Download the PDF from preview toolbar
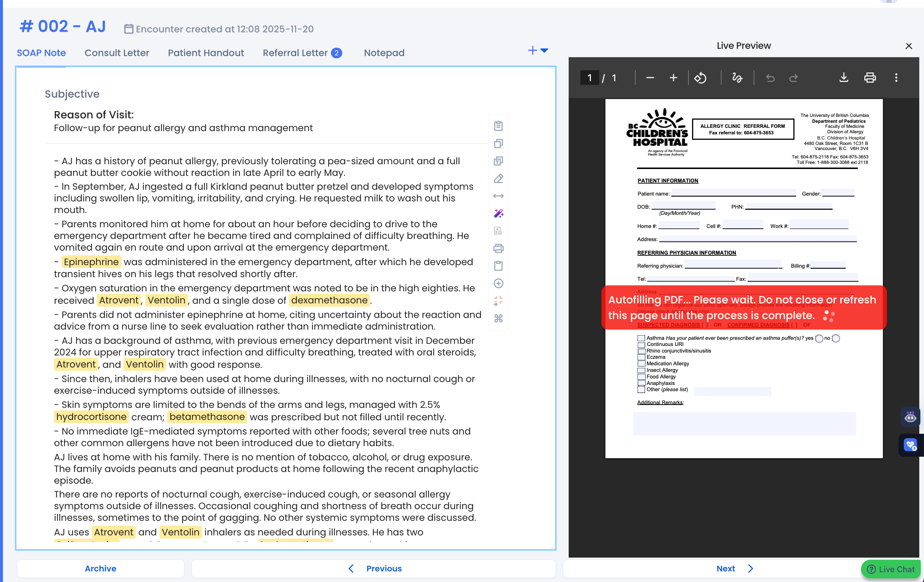 tap(844, 78)
